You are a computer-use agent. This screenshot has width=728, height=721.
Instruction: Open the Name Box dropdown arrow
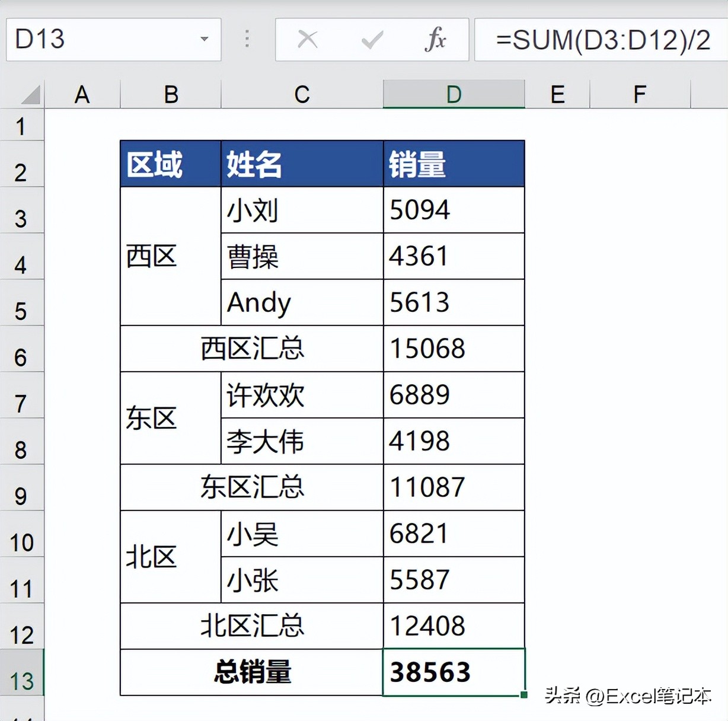pos(205,40)
